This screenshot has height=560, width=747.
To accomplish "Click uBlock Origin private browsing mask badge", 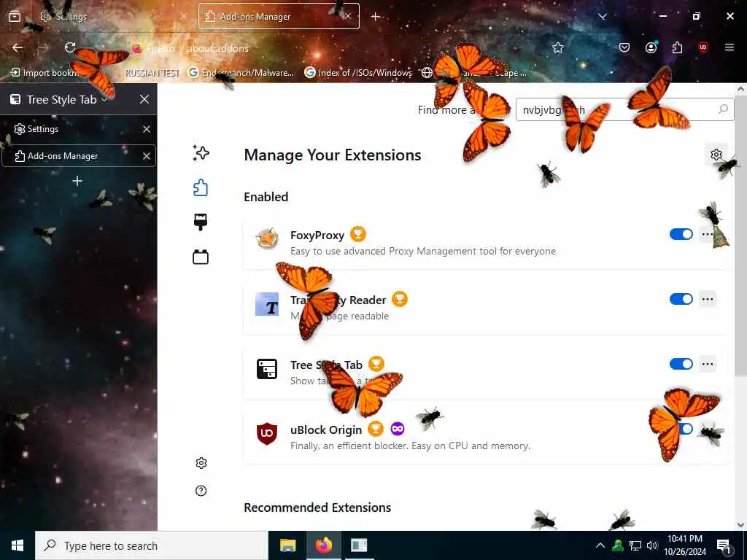I will coord(398,429).
